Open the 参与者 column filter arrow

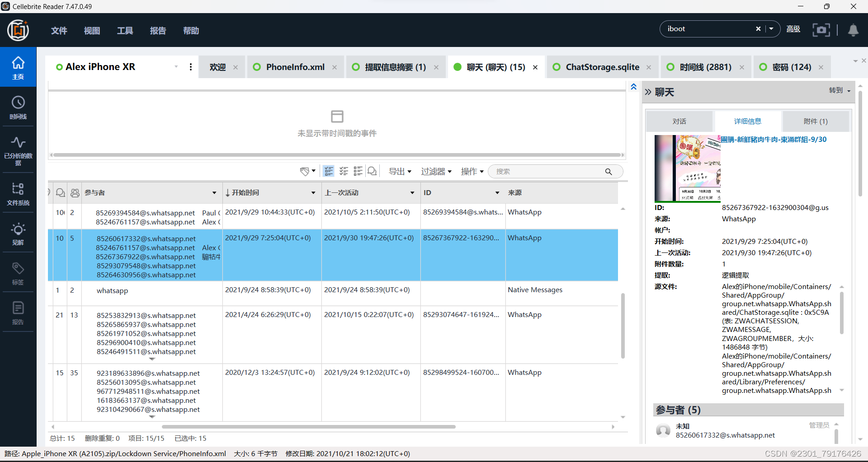[x=214, y=193]
